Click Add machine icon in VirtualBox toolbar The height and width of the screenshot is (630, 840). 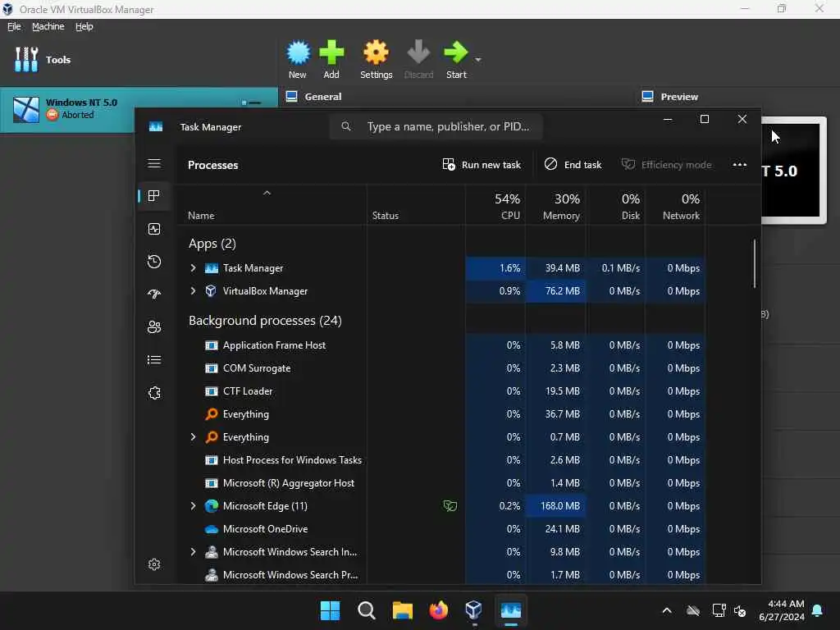(x=331, y=59)
